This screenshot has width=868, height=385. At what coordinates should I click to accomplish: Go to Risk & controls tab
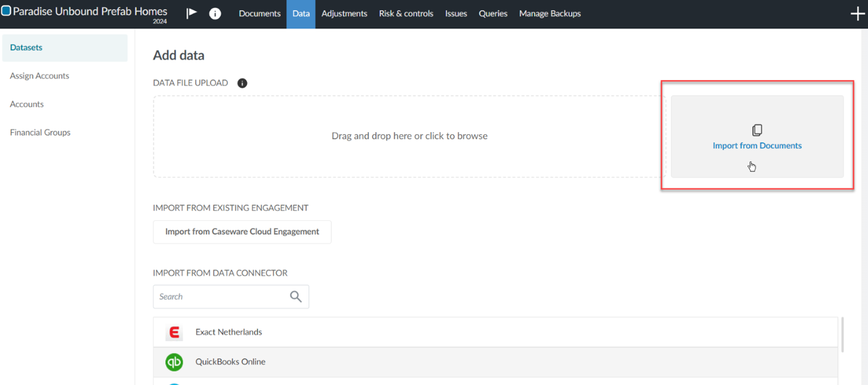(x=406, y=14)
